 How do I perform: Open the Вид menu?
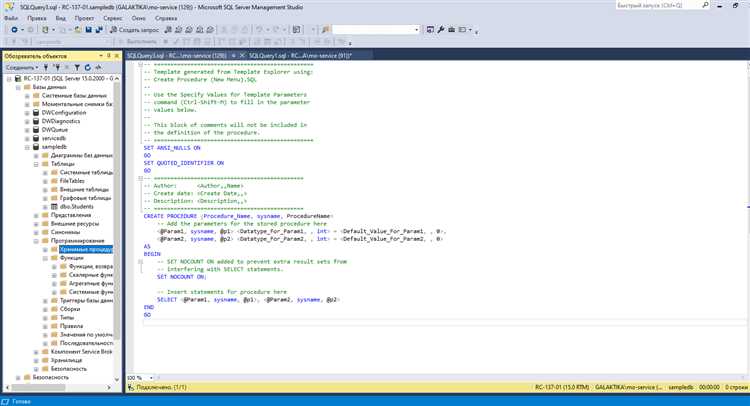(x=61, y=18)
